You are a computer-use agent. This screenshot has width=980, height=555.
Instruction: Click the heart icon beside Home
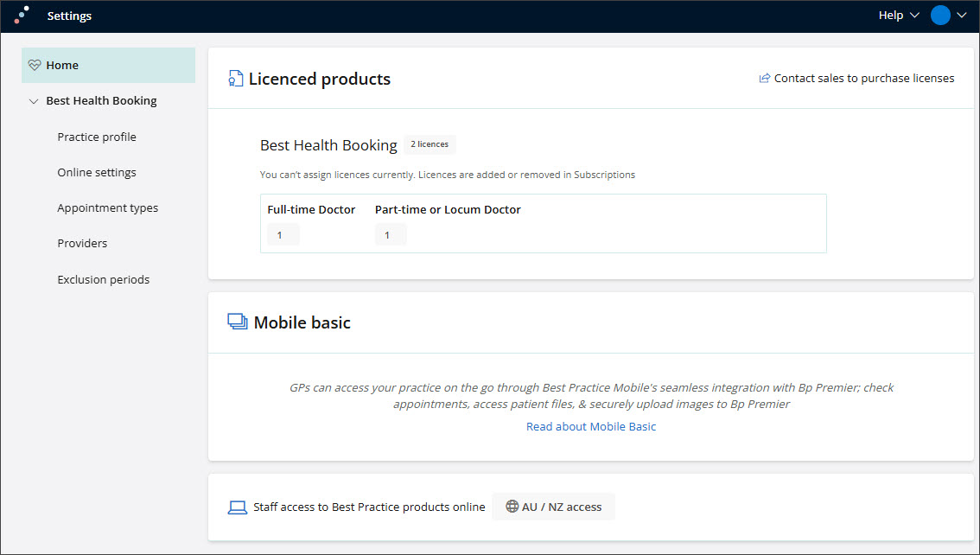click(x=35, y=66)
